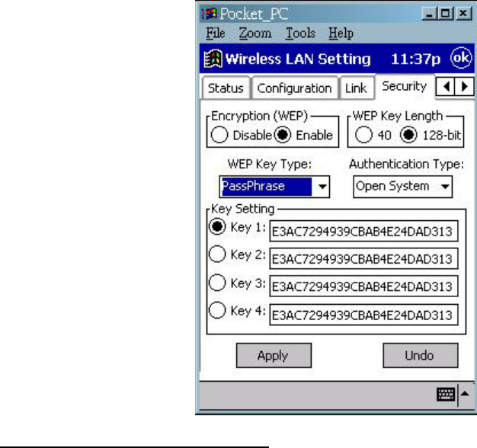This screenshot has height=448, width=477.
Task: Switch to the Status tab
Action: click(x=226, y=88)
